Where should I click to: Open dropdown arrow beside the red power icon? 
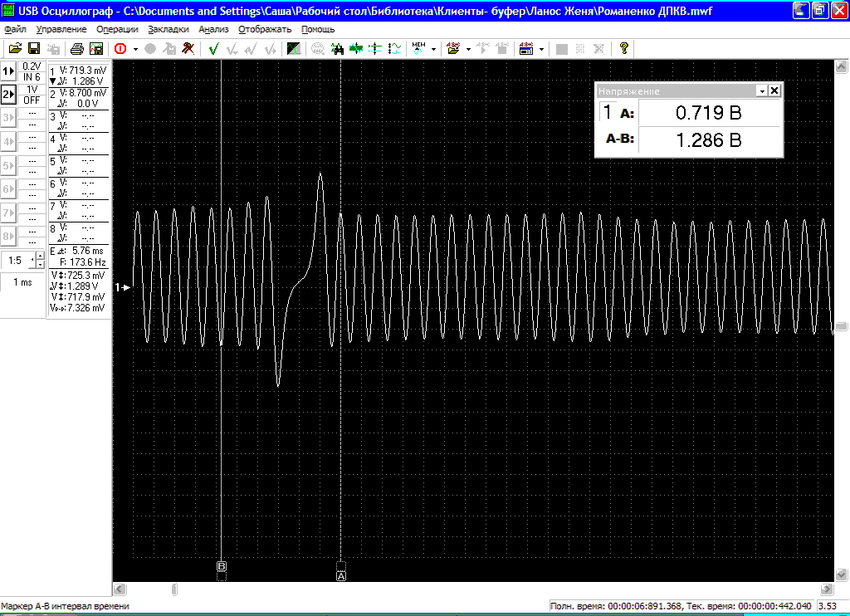click(x=135, y=49)
